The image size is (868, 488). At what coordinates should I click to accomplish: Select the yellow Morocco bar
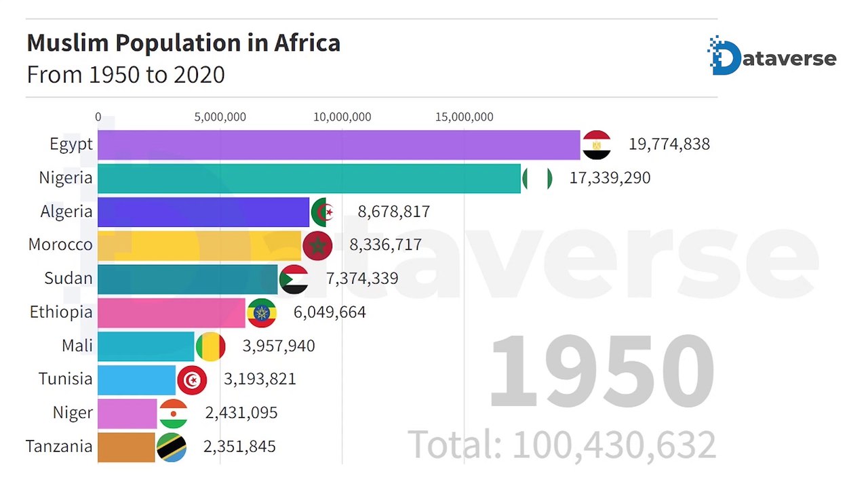pyautogui.click(x=199, y=245)
